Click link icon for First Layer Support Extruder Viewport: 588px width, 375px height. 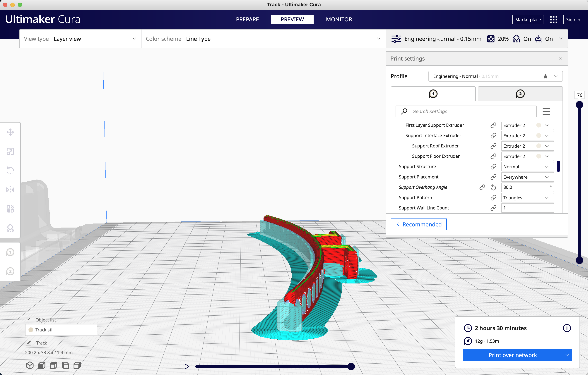coord(493,125)
